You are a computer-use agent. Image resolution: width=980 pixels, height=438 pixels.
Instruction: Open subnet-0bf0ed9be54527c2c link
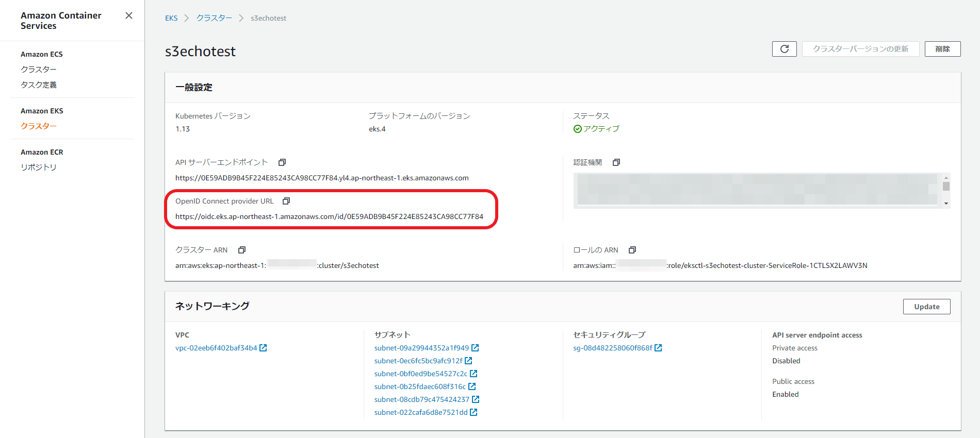coord(421,374)
